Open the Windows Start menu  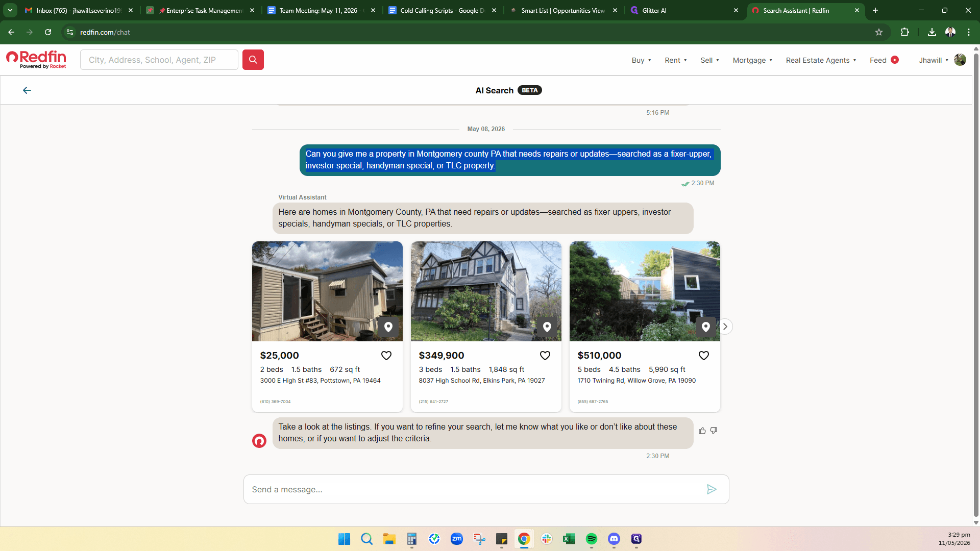[x=345, y=539]
